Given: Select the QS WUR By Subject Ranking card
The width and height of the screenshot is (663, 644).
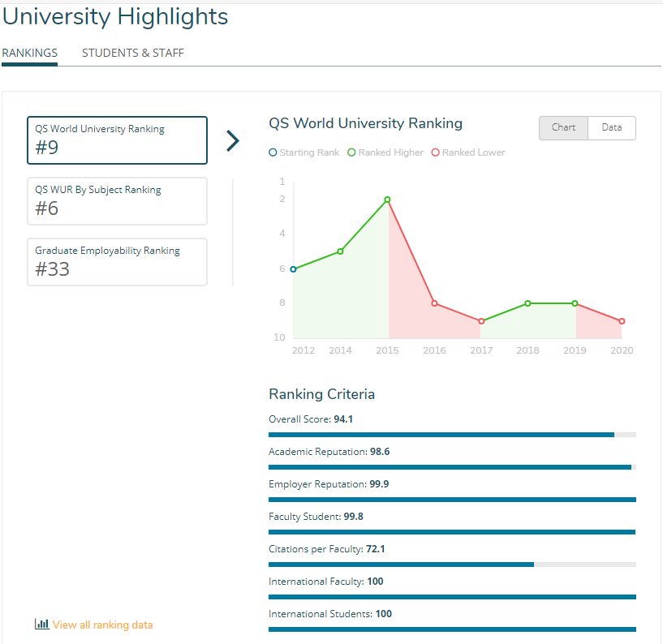Looking at the screenshot, I should pos(117,201).
